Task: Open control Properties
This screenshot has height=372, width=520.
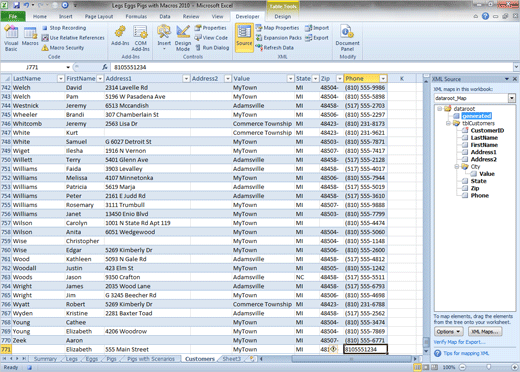Action: click(211, 28)
